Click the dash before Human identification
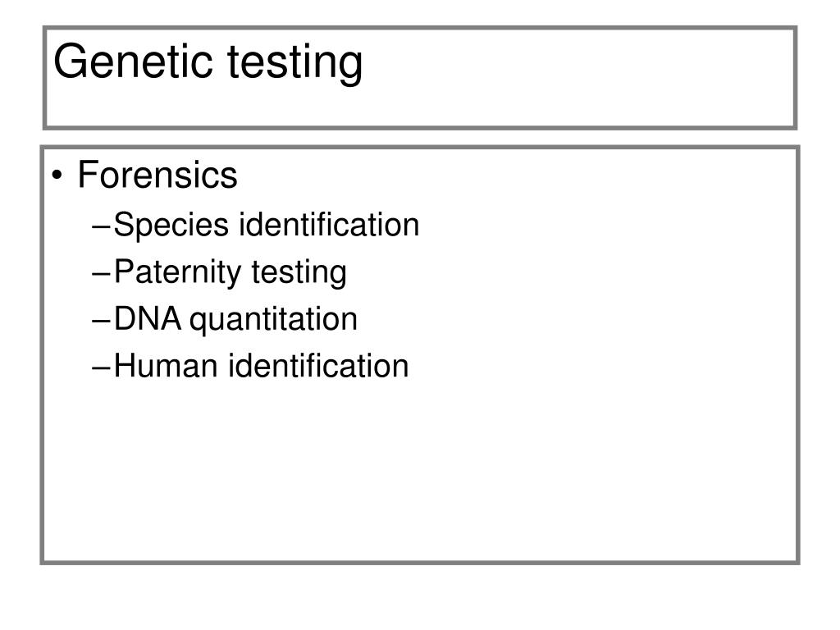Screen dimensions: 840x630 [103, 367]
